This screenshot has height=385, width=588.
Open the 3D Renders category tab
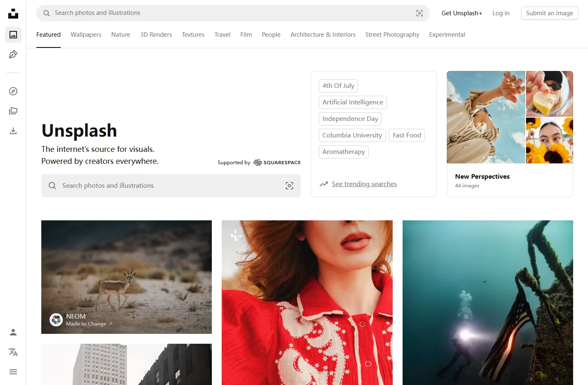pyautogui.click(x=156, y=35)
